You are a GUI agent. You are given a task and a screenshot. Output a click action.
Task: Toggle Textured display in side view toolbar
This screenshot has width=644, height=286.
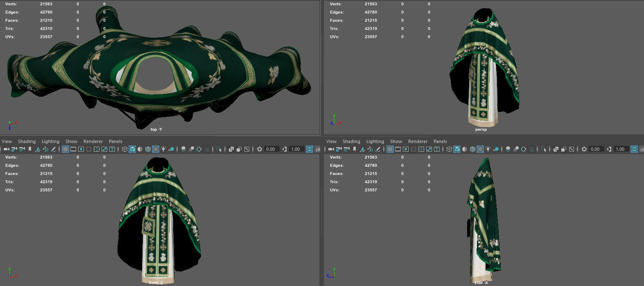480,149
